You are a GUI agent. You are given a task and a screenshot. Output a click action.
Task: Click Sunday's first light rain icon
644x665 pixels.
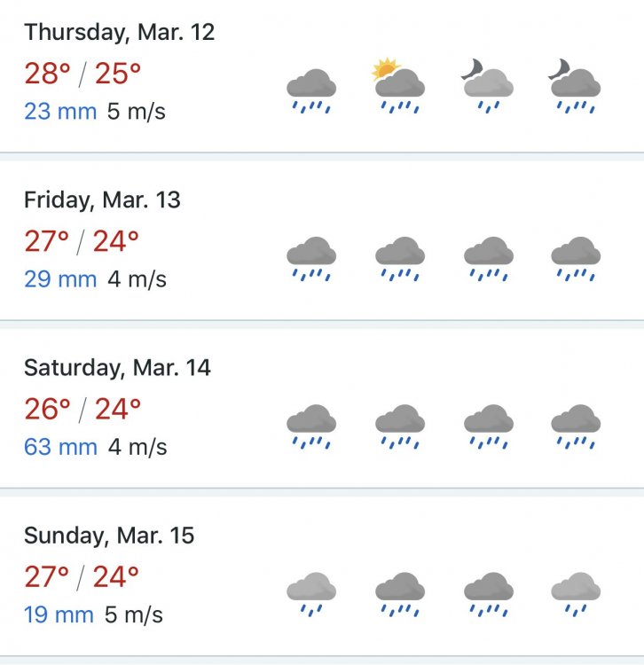point(310,592)
